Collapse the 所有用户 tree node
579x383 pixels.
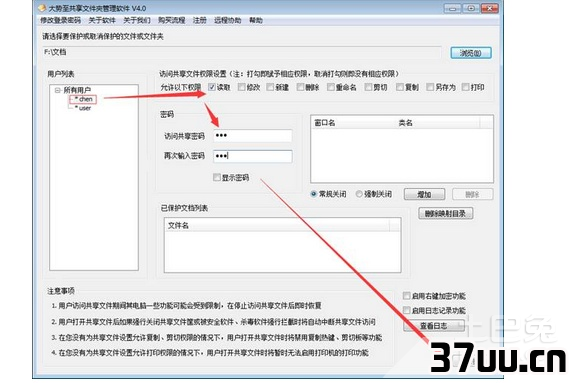coord(57,90)
